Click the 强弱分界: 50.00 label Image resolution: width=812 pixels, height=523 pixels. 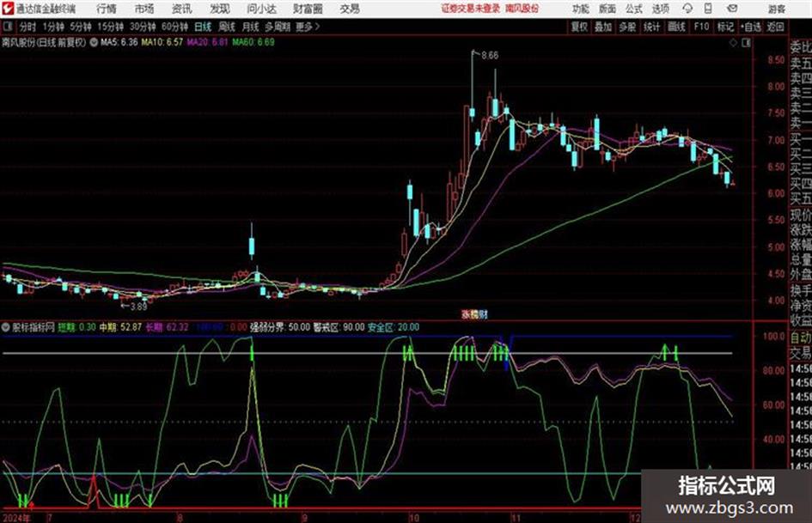(280, 327)
